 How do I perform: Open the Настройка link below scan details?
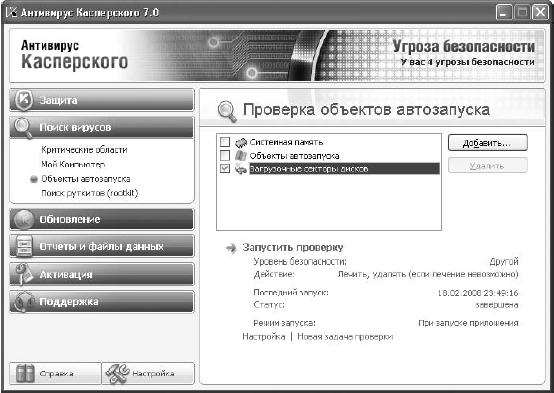pos(264,336)
